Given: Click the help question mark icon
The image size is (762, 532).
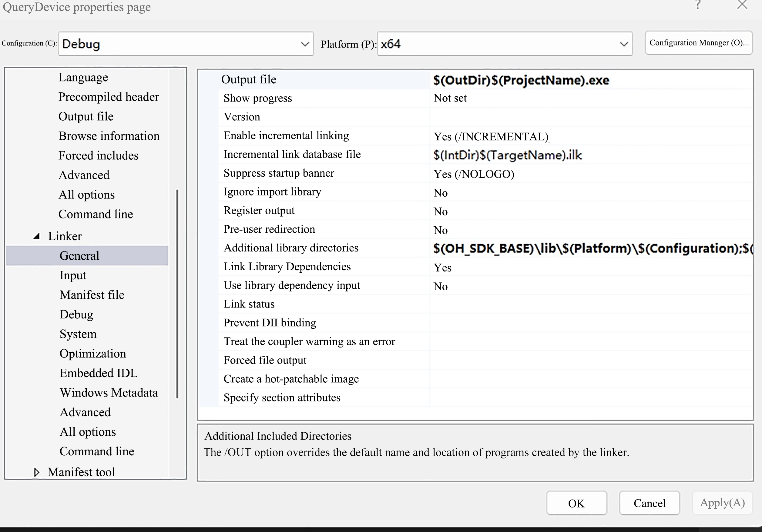Looking at the screenshot, I should (698, 5).
